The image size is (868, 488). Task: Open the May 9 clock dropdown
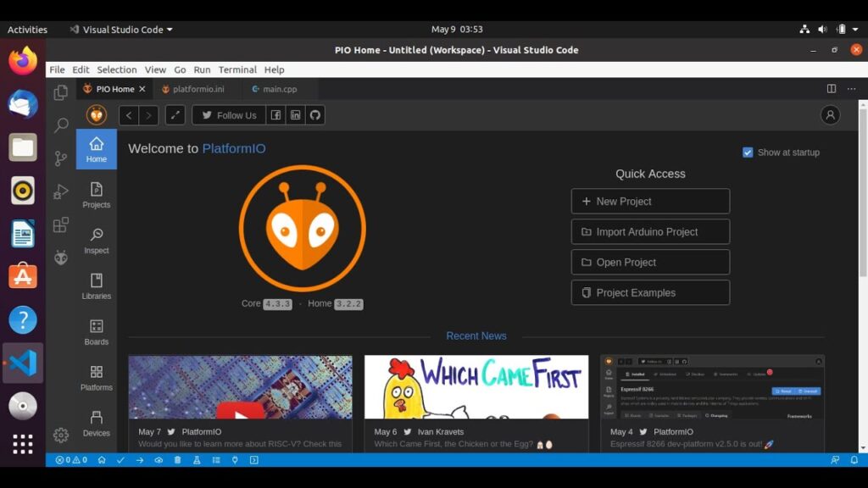458,28
